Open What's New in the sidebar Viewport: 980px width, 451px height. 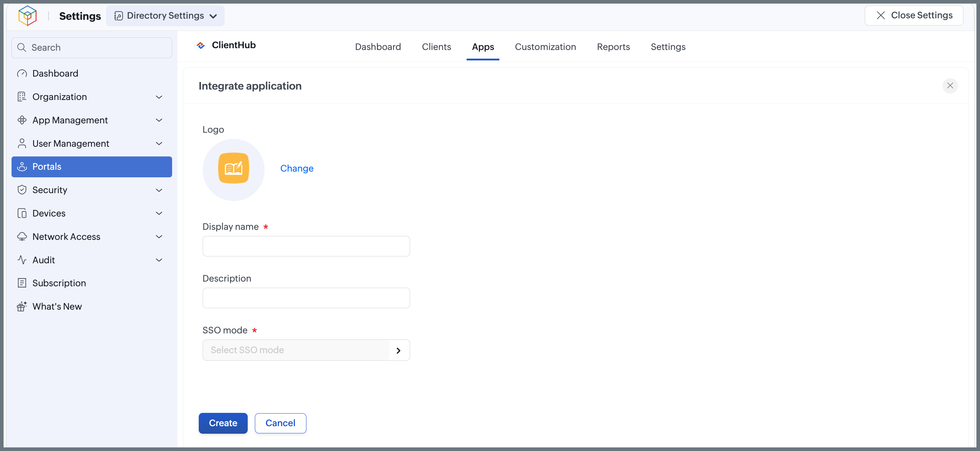point(92,307)
